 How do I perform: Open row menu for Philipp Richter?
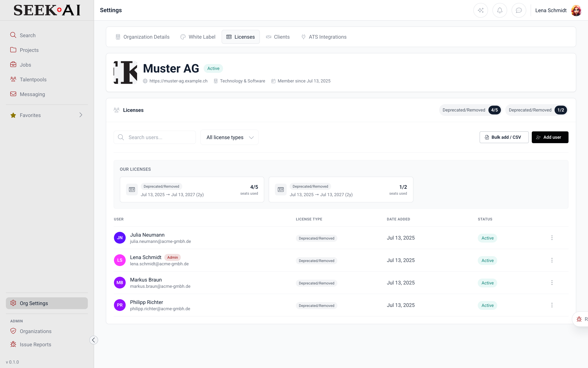[552, 305]
